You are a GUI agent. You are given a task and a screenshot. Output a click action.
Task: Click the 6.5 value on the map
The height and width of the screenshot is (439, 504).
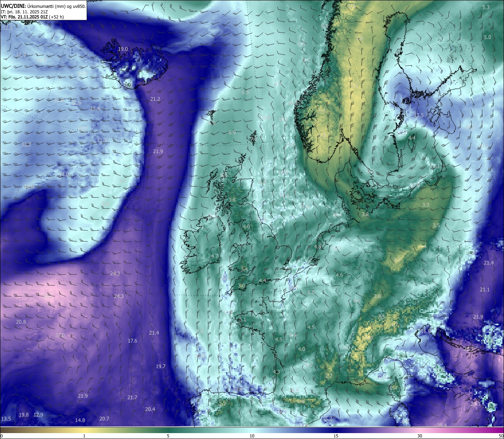[x=311, y=292]
